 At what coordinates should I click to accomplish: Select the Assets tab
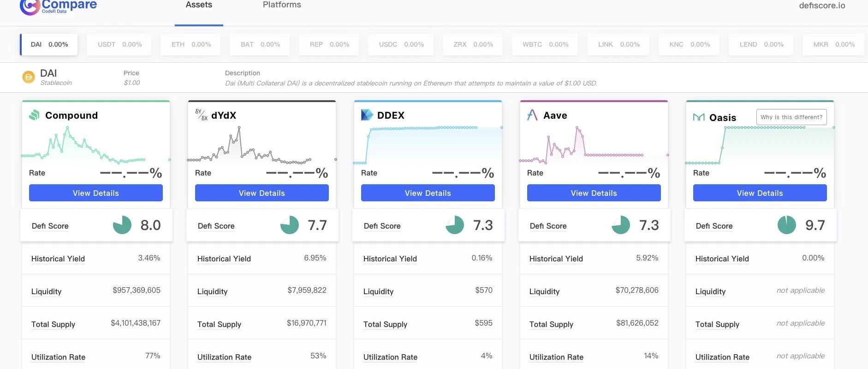click(199, 5)
